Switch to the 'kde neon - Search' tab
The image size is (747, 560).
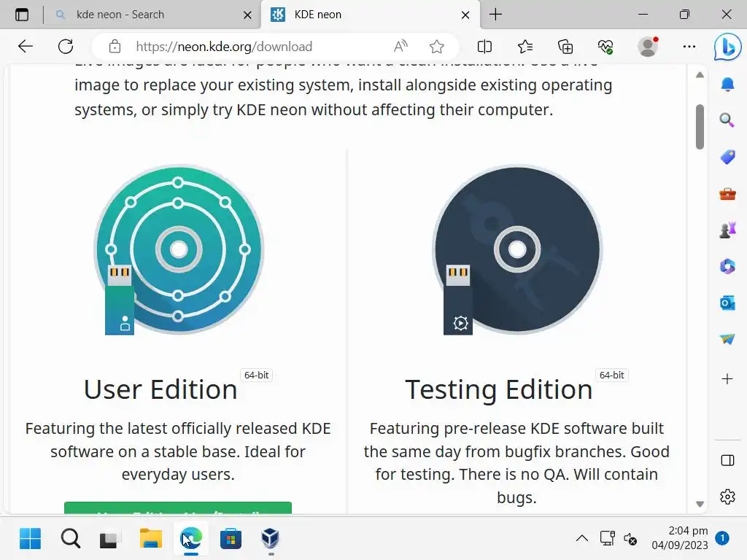coord(152,15)
